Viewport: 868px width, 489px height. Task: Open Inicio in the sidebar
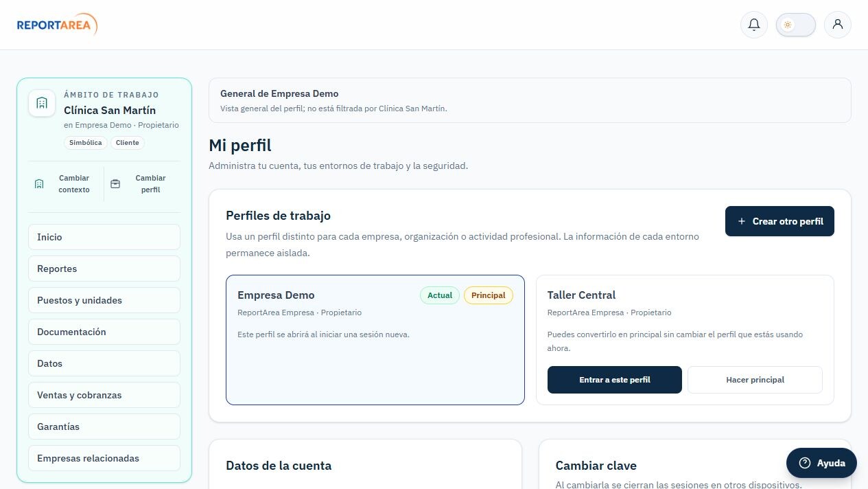(x=104, y=237)
